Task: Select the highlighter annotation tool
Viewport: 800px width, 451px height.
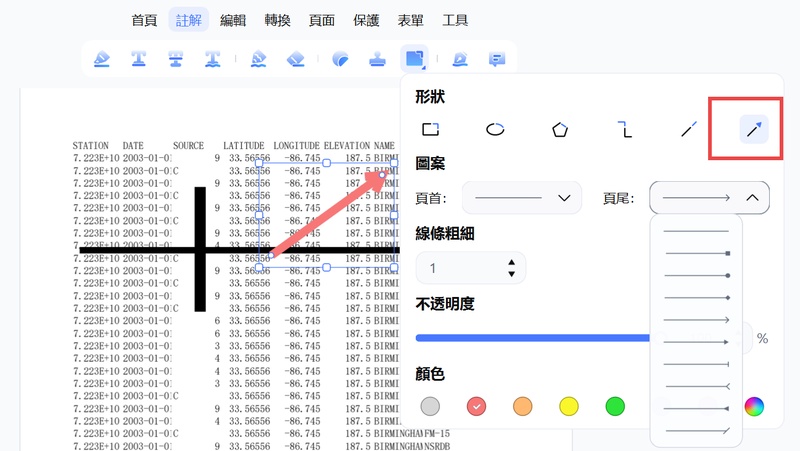Action: tap(102, 59)
